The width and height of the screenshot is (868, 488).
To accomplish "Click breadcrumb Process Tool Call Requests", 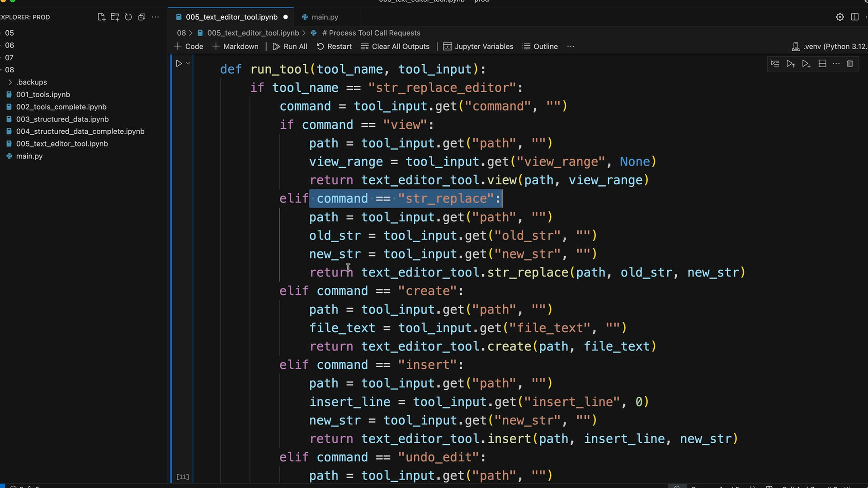I will click(x=371, y=33).
